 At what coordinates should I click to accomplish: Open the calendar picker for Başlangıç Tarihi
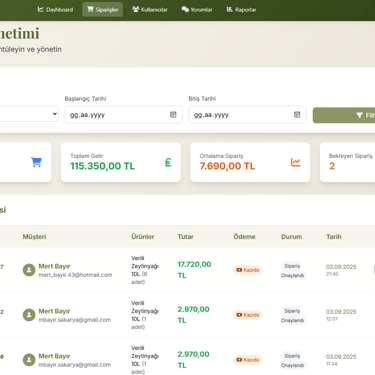[173, 115]
